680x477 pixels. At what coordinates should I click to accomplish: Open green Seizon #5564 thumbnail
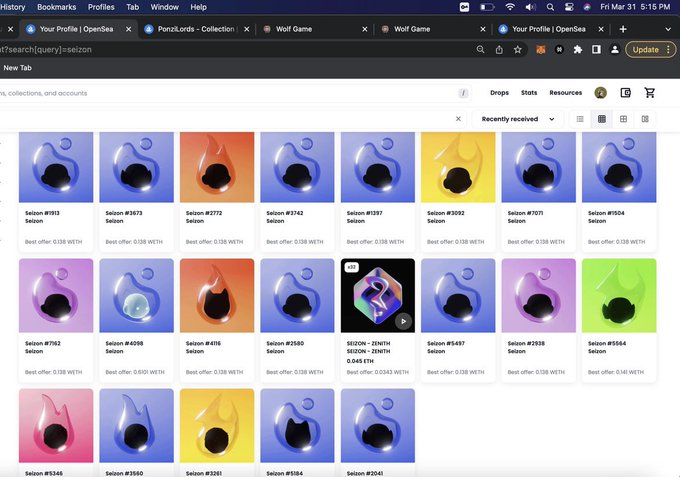(x=619, y=296)
